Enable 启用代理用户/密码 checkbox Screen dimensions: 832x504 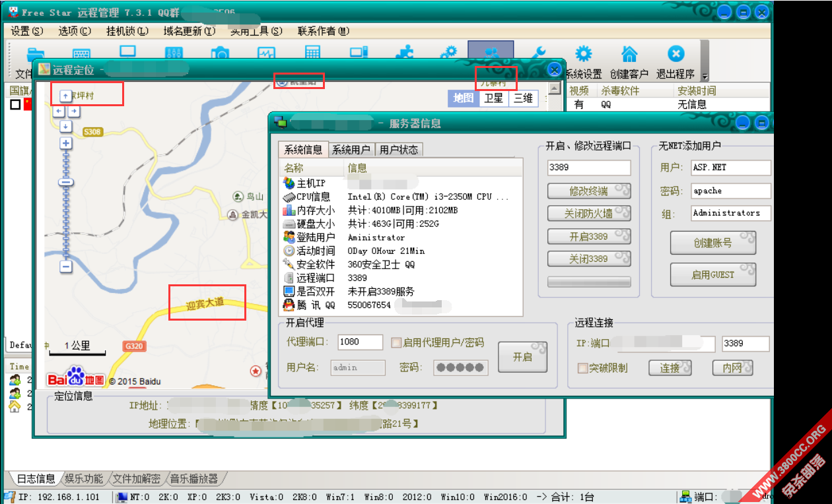396,342
